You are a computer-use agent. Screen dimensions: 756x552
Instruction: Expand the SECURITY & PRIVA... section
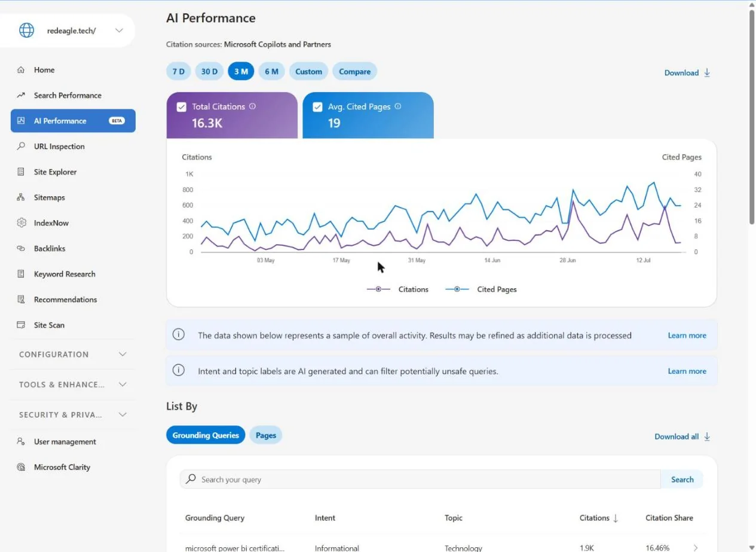point(73,414)
